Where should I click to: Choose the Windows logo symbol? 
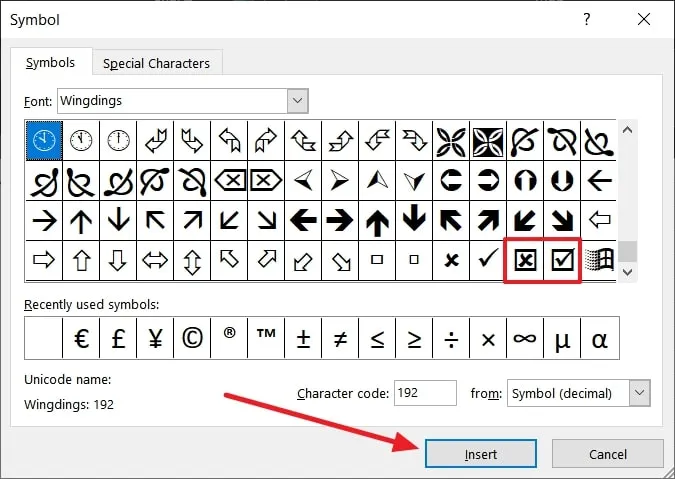599,260
